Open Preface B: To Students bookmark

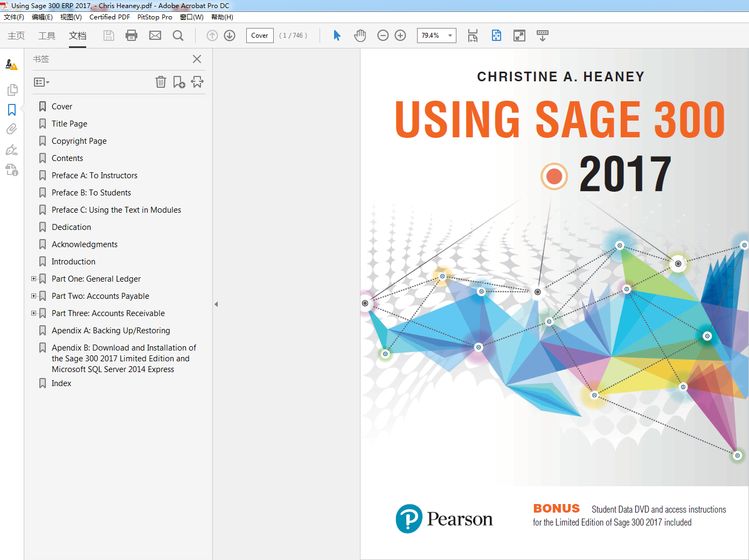(x=91, y=193)
